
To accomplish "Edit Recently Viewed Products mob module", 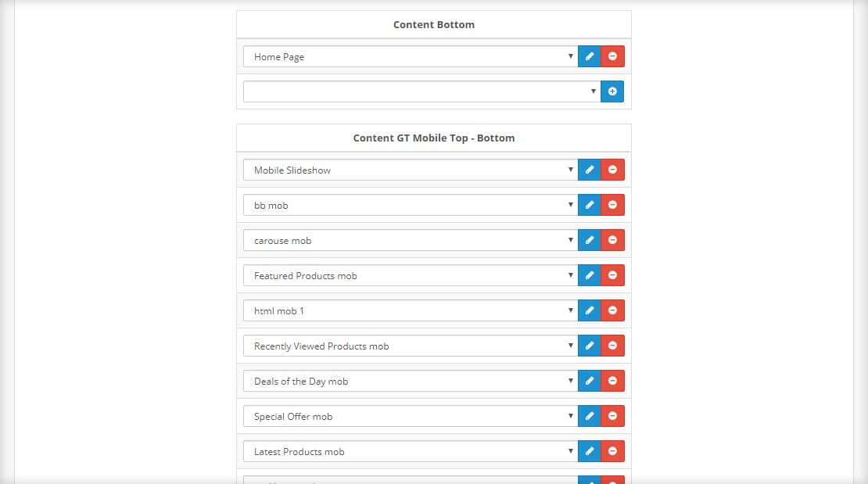I will tap(590, 346).
